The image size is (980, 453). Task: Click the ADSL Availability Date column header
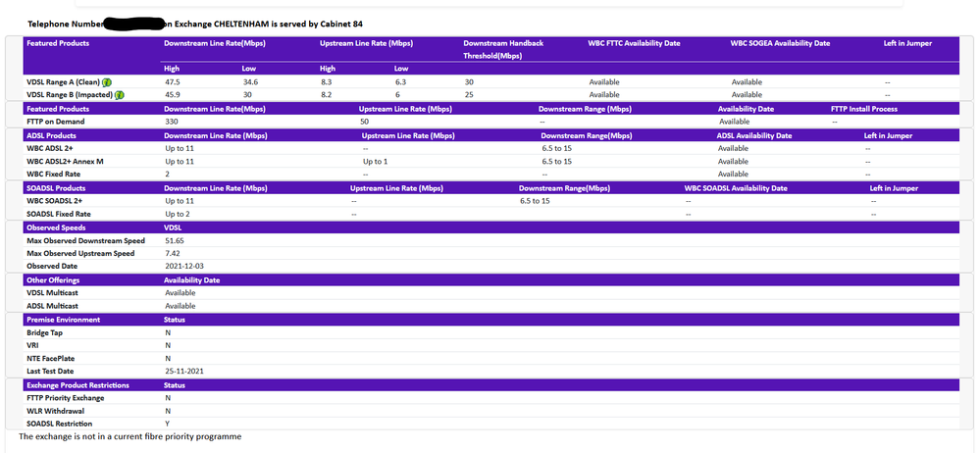click(x=754, y=135)
